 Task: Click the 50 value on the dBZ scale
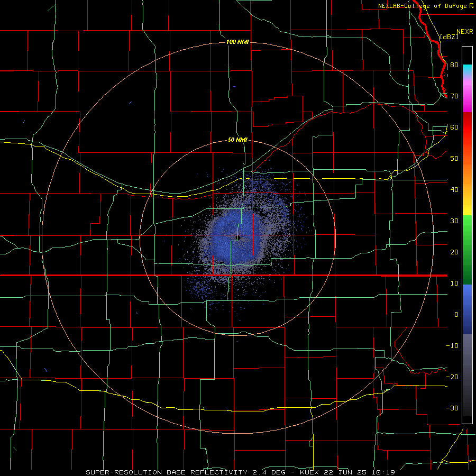click(454, 159)
